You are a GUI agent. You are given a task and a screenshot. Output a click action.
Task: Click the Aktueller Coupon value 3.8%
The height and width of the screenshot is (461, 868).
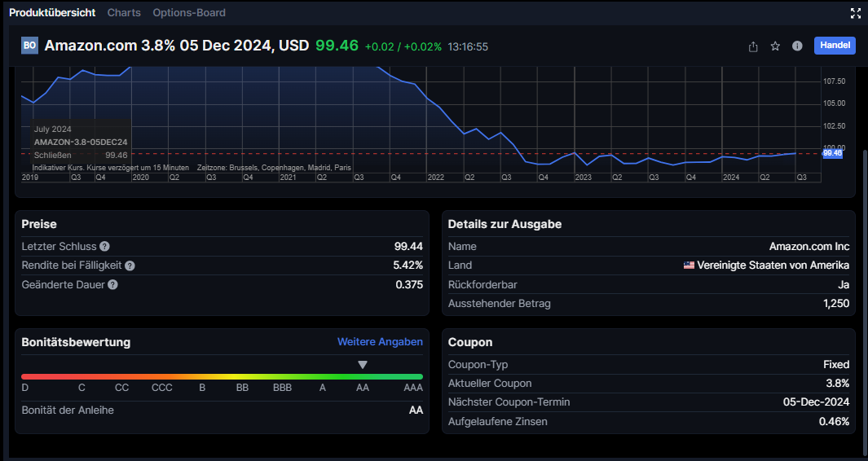(838, 384)
